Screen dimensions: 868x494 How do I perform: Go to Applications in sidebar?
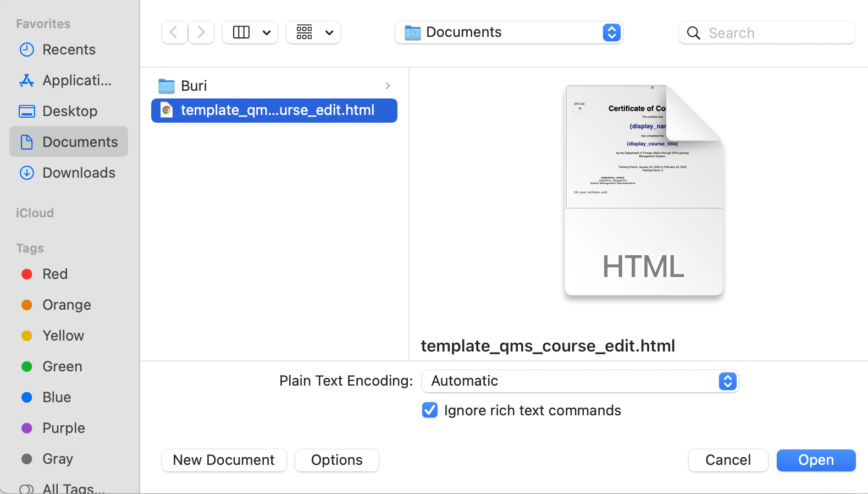(76, 80)
